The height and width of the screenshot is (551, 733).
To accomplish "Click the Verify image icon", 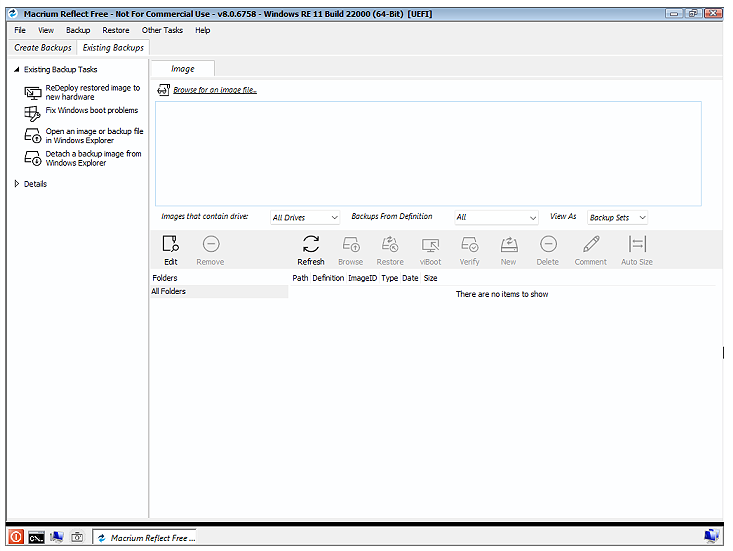I will coord(469,244).
